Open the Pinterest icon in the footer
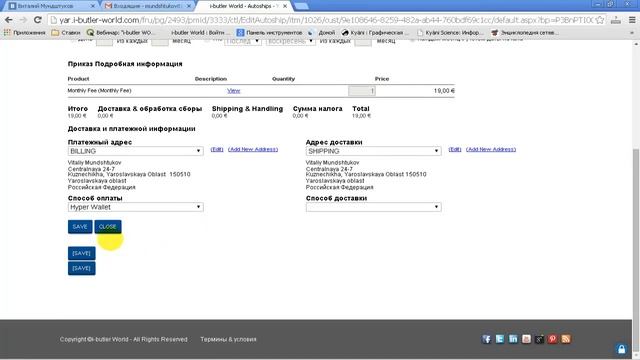Screen dimensions: 640x360 click(552, 339)
